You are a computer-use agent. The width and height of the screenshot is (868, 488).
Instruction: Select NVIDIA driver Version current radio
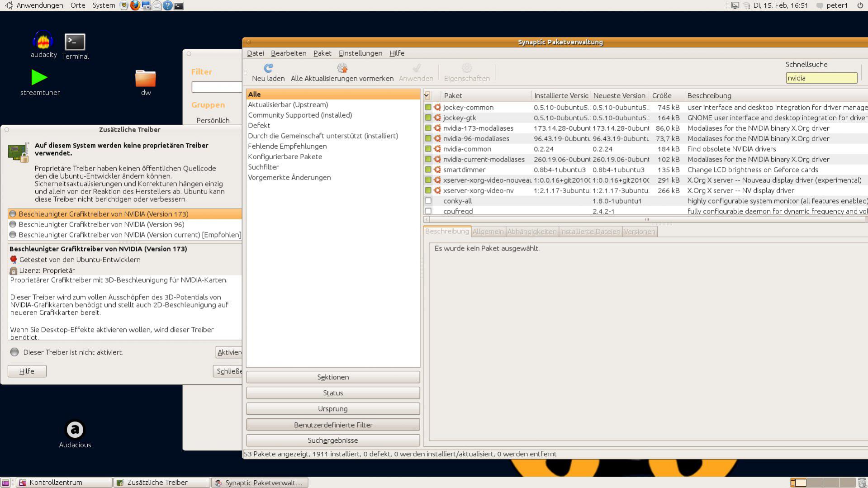pos(13,235)
